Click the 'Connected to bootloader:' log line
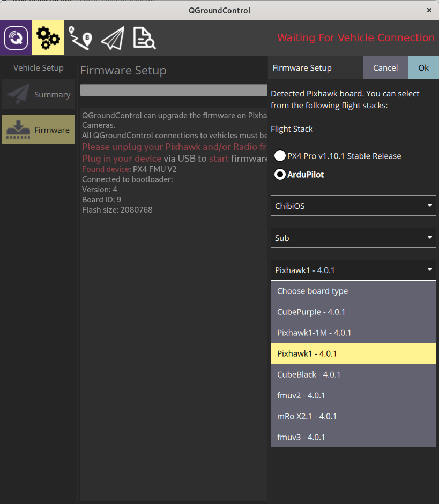 click(128, 179)
